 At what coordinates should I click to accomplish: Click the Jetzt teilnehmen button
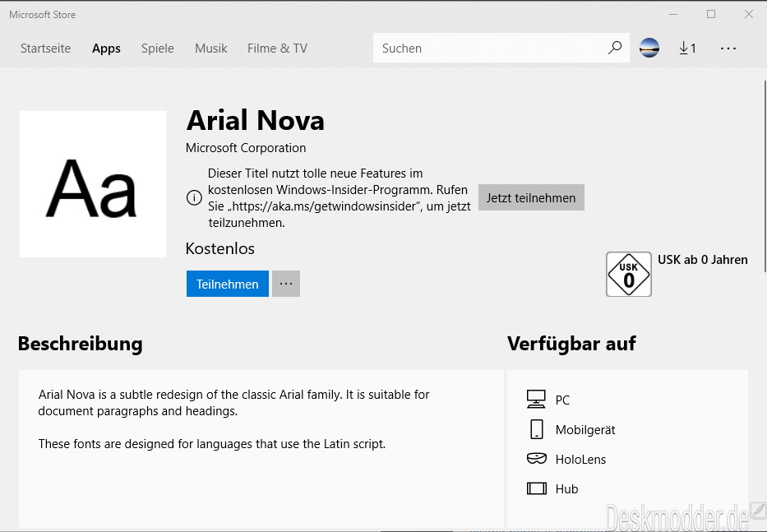(531, 197)
